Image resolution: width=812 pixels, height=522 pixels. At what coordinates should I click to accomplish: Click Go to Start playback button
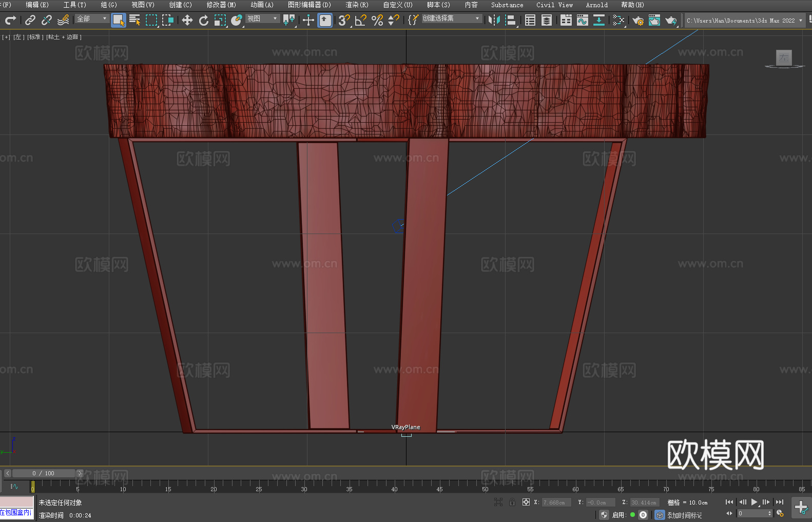(729, 502)
